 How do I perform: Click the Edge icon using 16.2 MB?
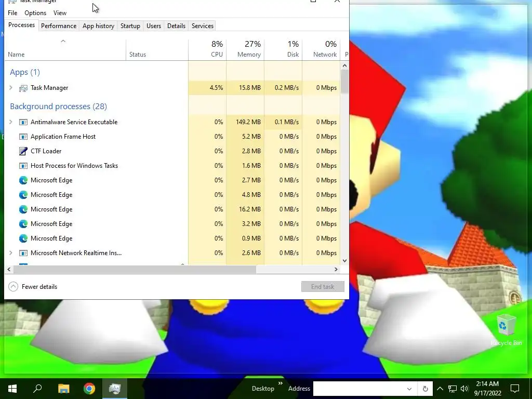(23, 210)
